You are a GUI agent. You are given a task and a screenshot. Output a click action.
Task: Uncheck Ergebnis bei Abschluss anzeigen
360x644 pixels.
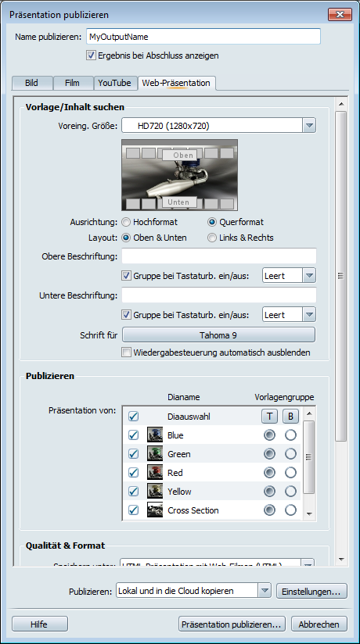click(x=91, y=55)
